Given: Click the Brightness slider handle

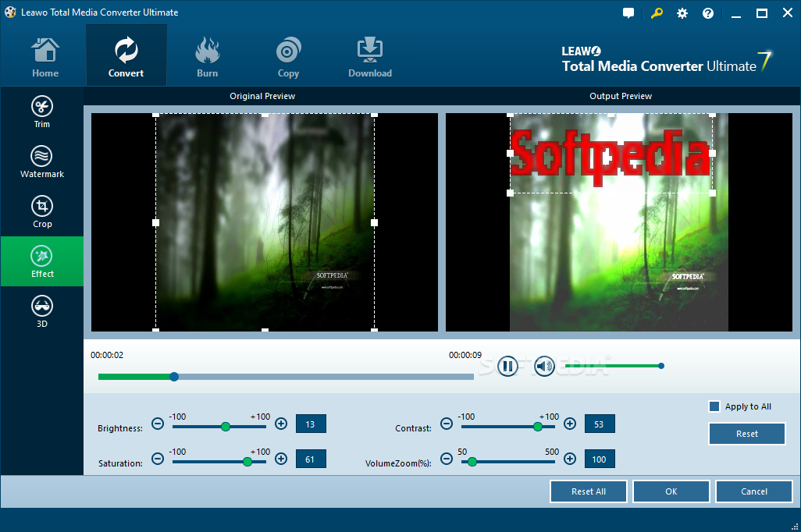Looking at the screenshot, I should 226,427.
